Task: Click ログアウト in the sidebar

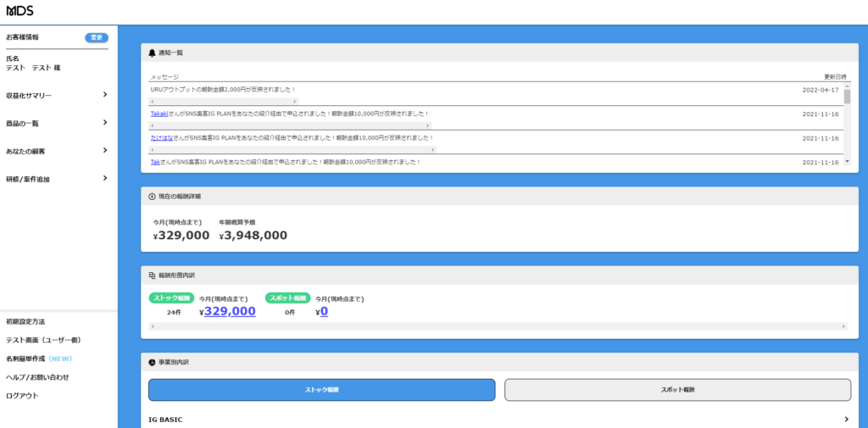Action: (22, 396)
